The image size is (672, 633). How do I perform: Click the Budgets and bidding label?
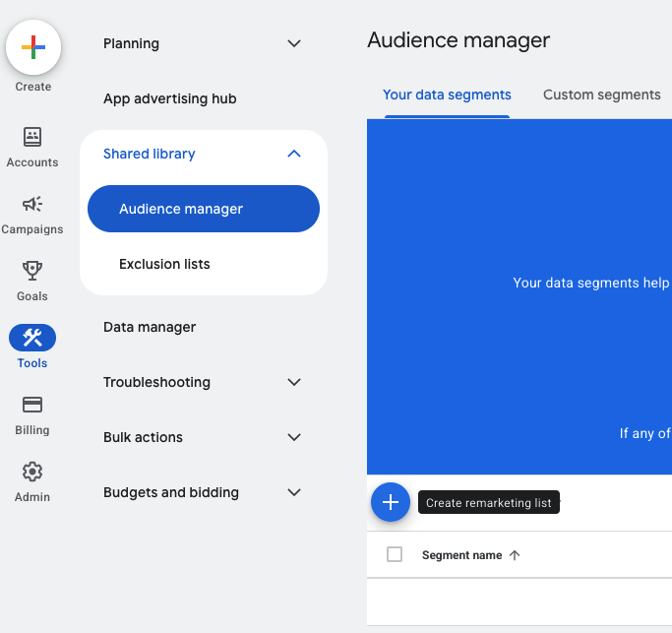pyautogui.click(x=171, y=493)
